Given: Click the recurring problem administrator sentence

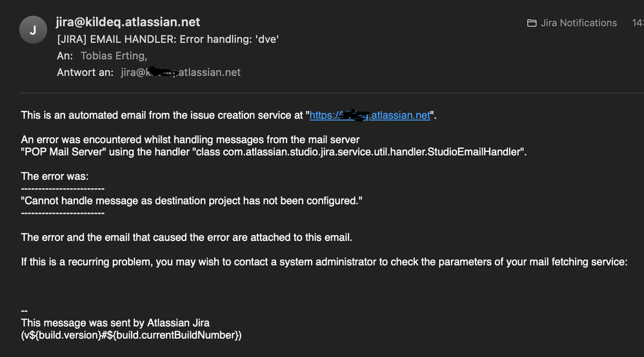Looking at the screenshot, I should tap(324, 262).
